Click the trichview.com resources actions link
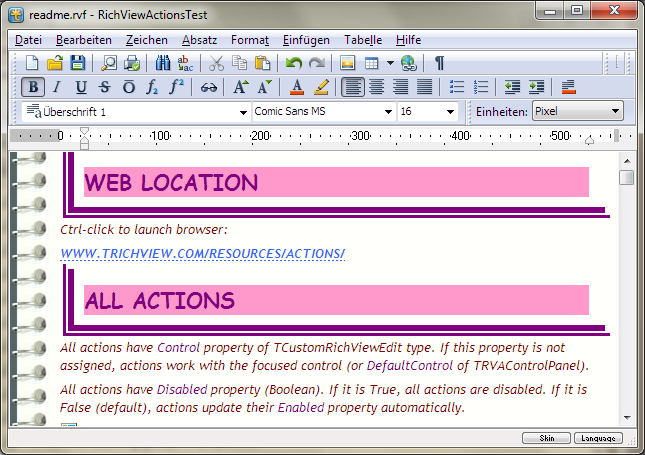The height and width of the screenshot is (455, 645). pos(202,254)
